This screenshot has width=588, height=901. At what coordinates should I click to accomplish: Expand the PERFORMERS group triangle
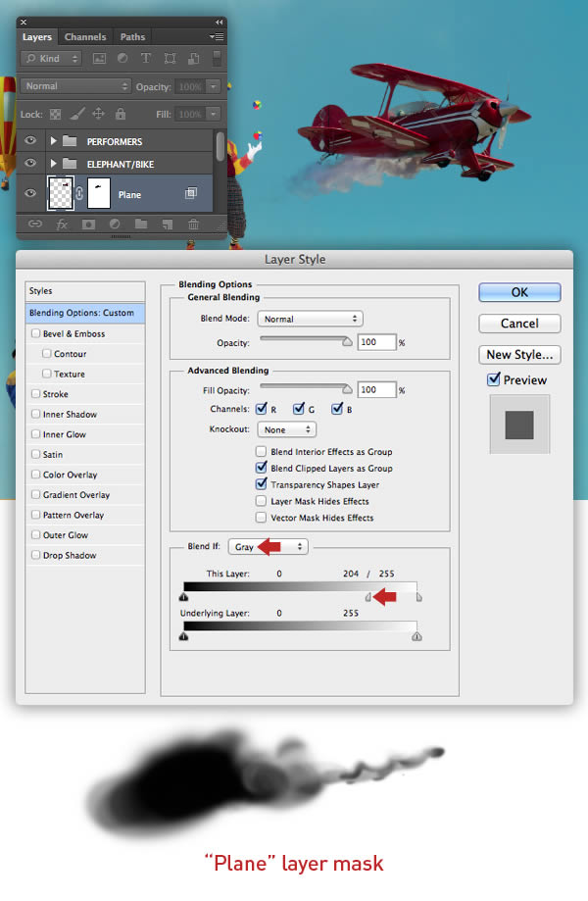tap(53, 141)
